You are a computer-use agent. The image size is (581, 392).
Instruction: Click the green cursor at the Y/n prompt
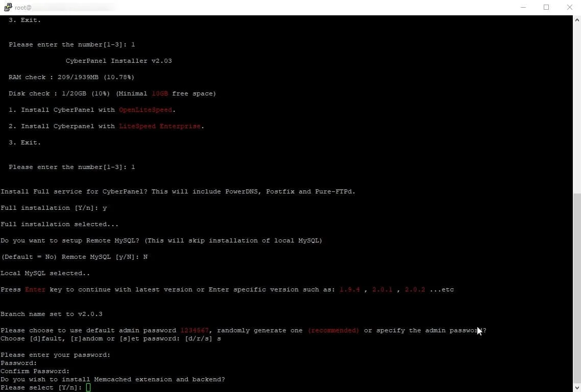coord(88,387)
